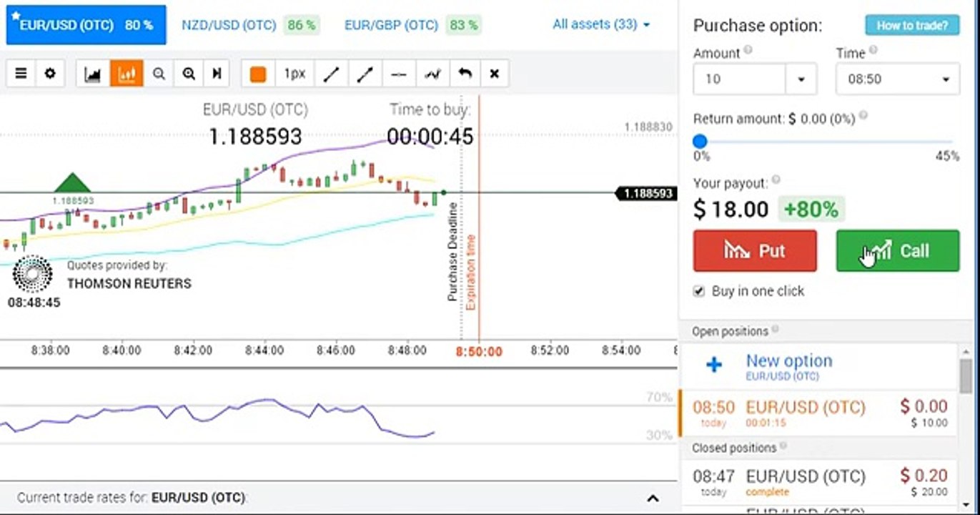Click the Amount help icon
Viewport: 980px width, 515px height.
point(748,50)
